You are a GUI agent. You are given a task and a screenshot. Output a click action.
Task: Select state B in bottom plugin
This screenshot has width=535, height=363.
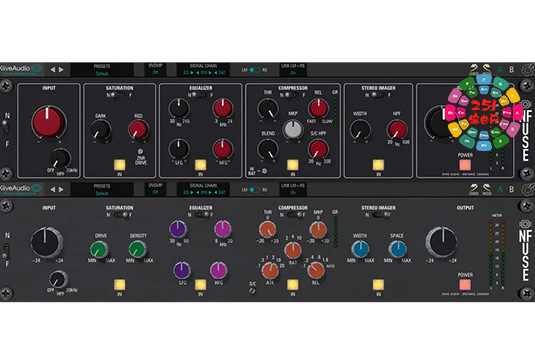511,189
